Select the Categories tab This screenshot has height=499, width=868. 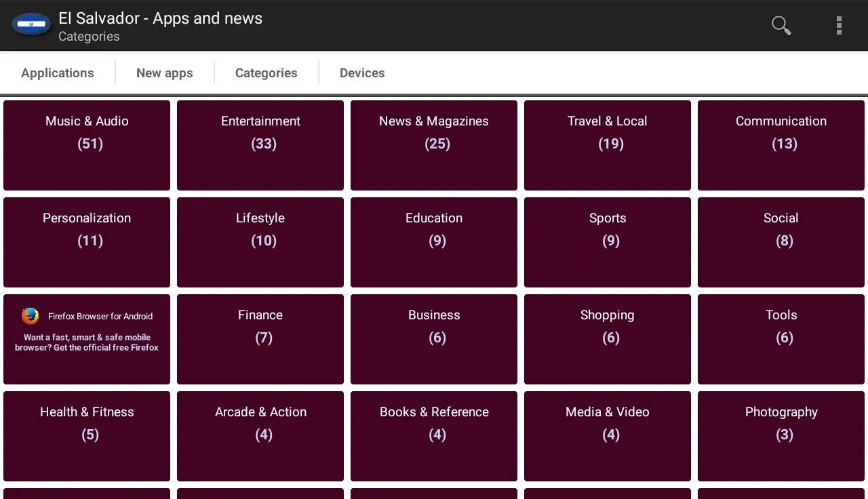267,73
